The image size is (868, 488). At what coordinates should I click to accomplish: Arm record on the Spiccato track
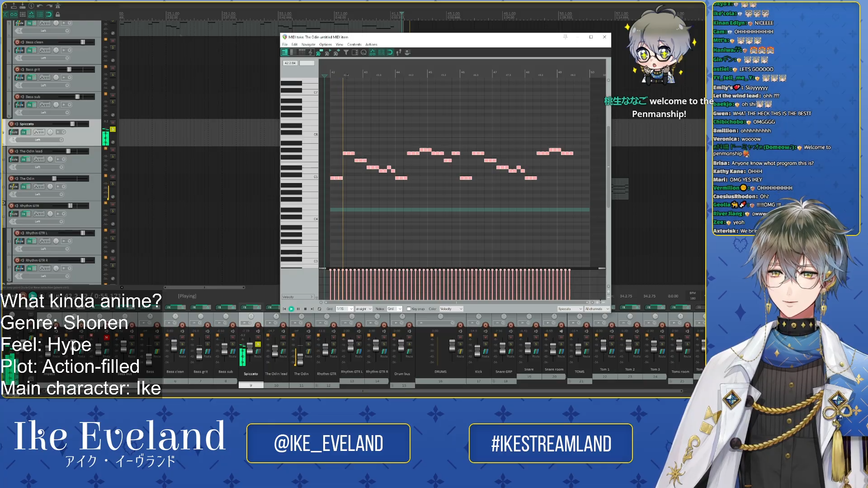[11, 124]
